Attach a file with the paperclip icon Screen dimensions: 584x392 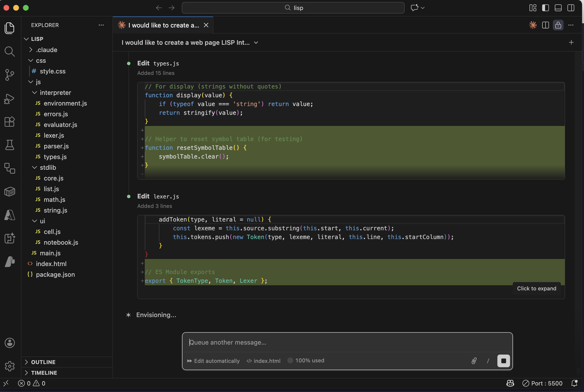tap(474, 361)
